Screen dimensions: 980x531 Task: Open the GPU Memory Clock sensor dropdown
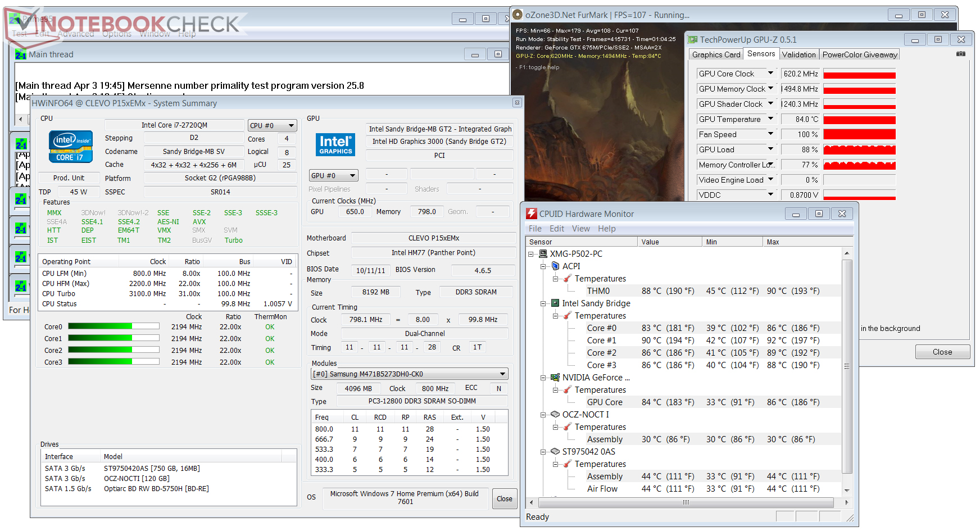click(x=770, y=89)
